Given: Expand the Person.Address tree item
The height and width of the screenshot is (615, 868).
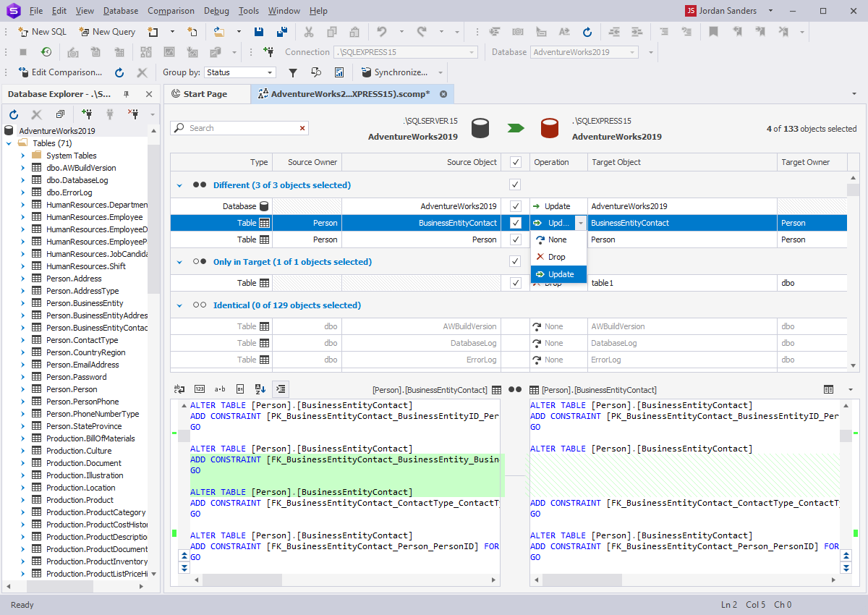Looking at the screenshot, I should pos(22,279).
